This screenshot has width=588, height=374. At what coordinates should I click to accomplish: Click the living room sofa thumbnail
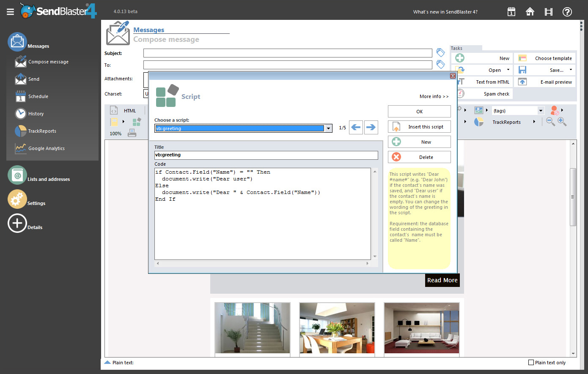(422, 328)
